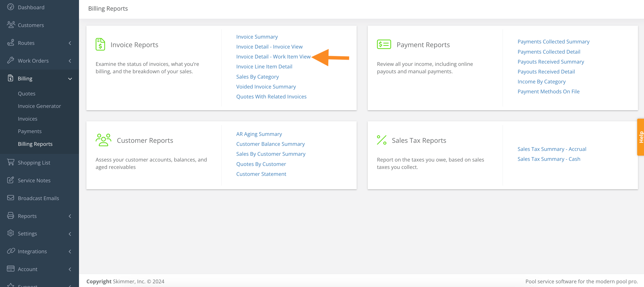
Task: Open Customer Balance Summary report
Action: (270, 144)
